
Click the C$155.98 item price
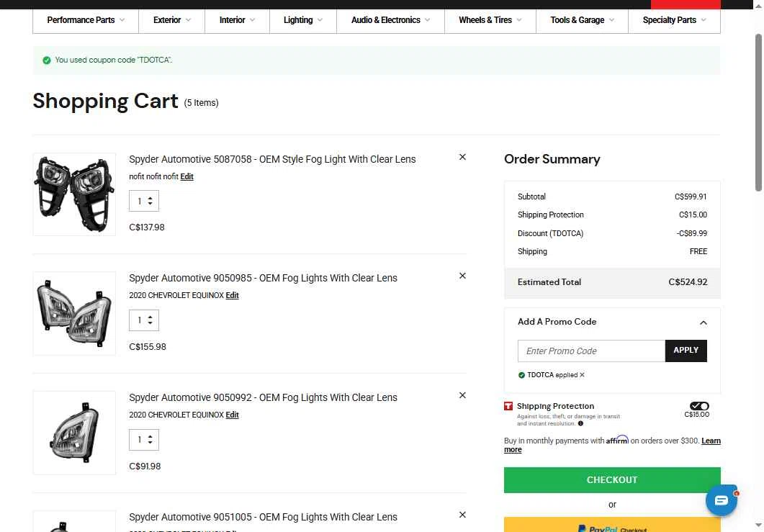[148, 347]
